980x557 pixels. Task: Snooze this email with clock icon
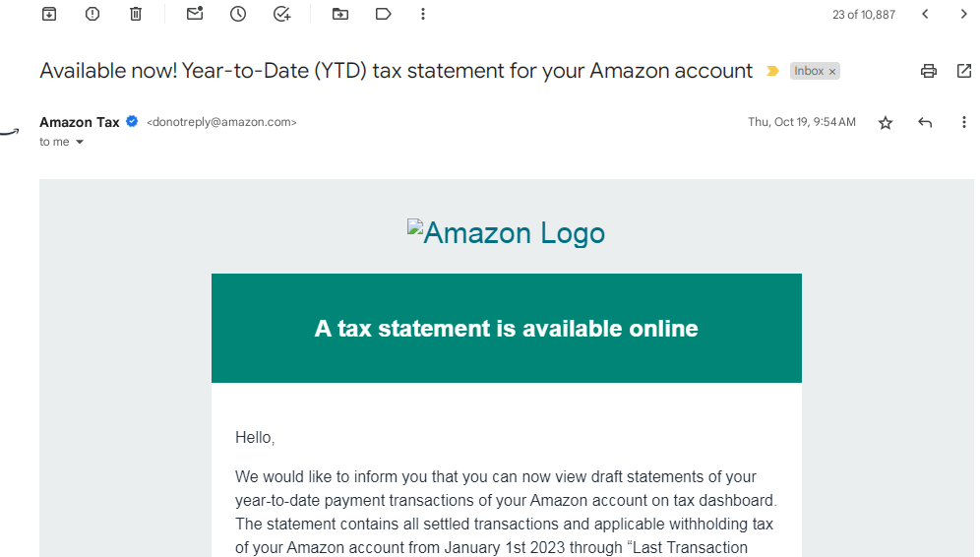pyautogui.click(x=238, y=14)
